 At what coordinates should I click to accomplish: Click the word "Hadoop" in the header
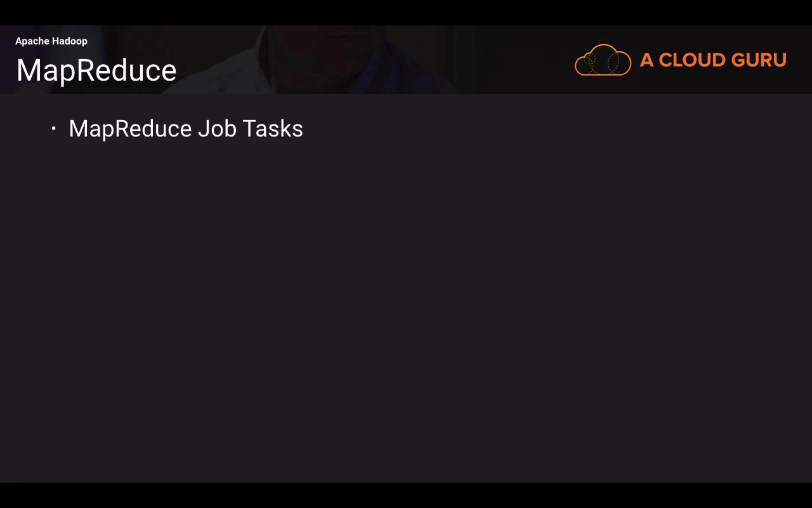point(69,41)
